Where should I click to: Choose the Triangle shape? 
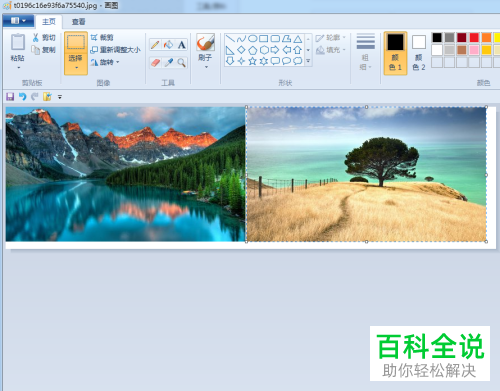pyautogui.click(x=298, y=39)
